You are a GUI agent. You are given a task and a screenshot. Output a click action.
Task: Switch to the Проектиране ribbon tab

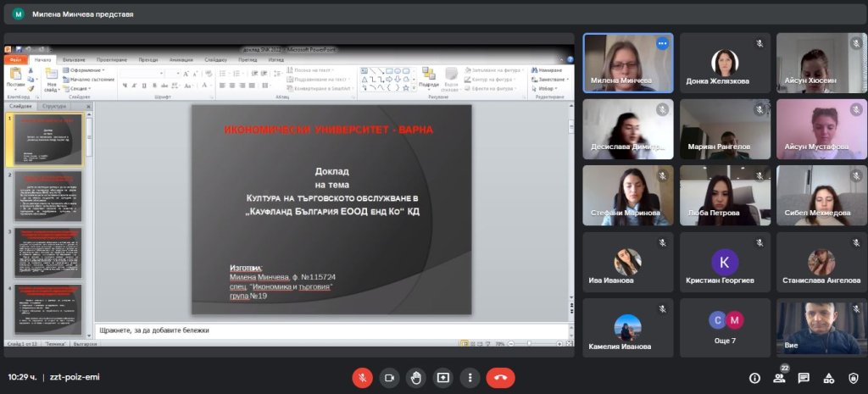coord(111,60)
